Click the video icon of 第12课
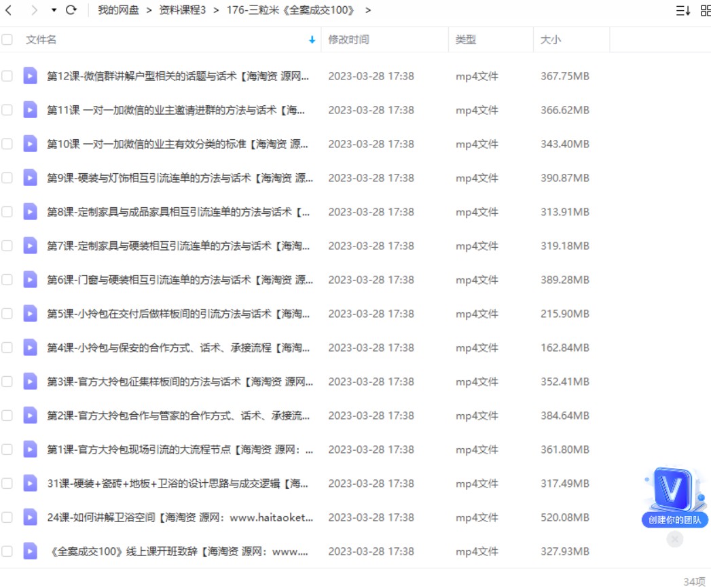Image resolution: width=711 pixels, height=588 pixels. pos(30,76)
